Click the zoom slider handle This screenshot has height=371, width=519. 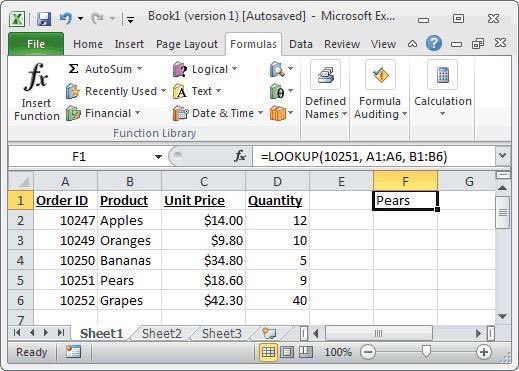426,352
